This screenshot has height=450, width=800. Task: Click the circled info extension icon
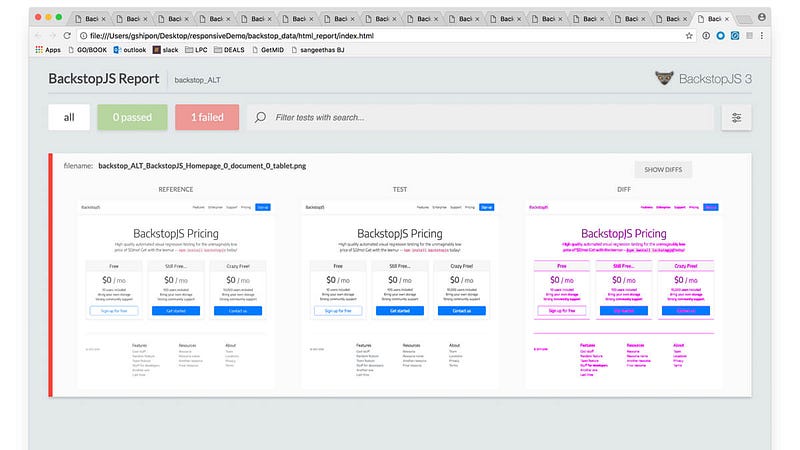(x=706, y=36)
